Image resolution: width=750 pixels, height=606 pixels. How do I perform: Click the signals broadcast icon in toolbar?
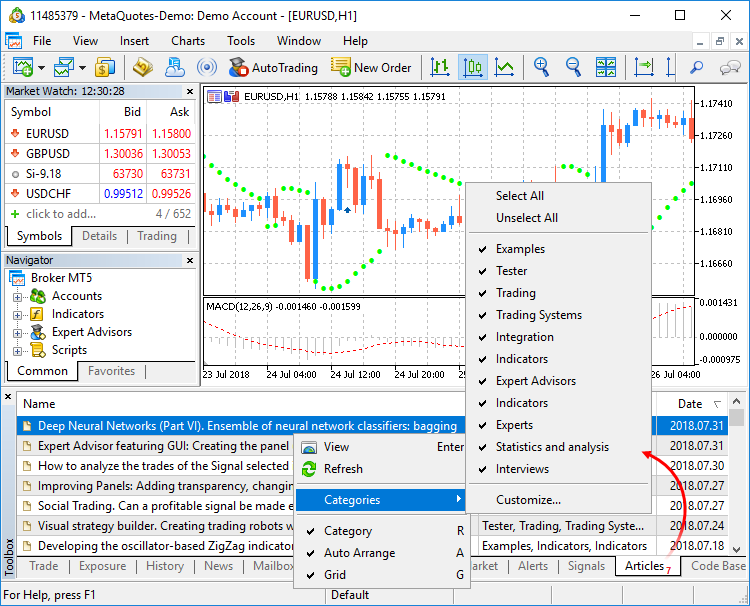[207, 68]
